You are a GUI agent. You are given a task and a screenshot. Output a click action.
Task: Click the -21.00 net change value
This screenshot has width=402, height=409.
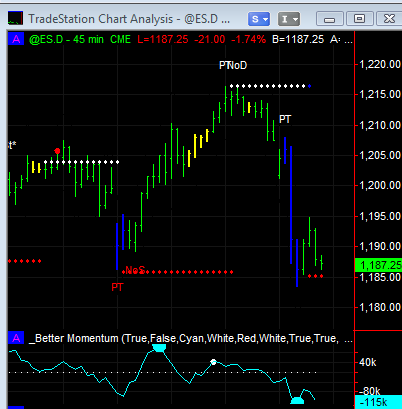pos(210,39)
